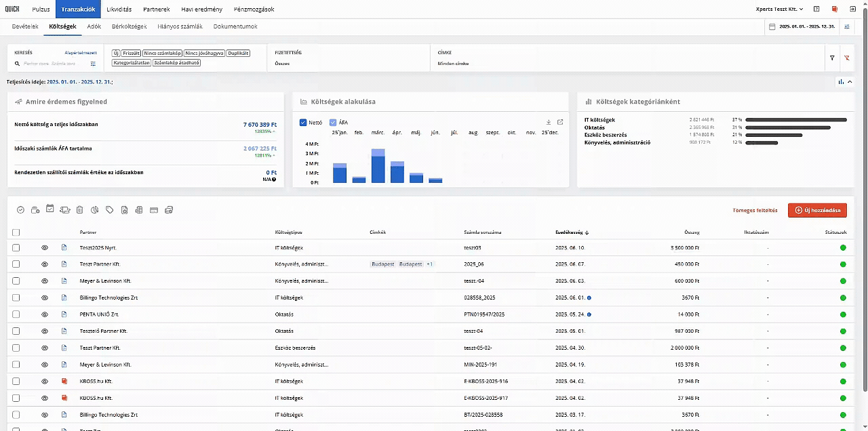Click the checkmark approve icon in table toolbar
The image size is (868, 431).
20,210
